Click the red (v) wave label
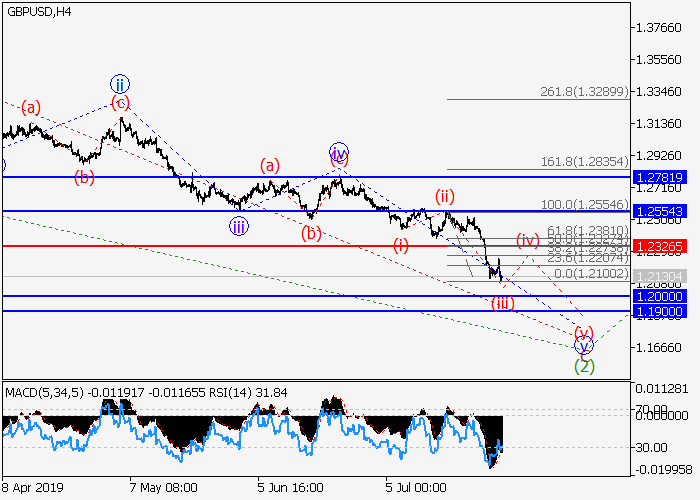 [583, 331]
